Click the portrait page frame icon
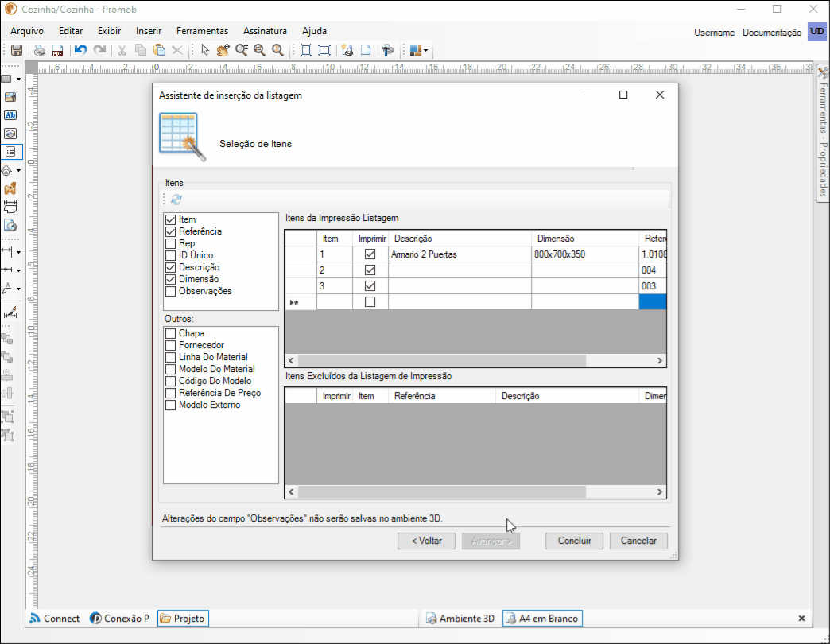Screen dimensions: 830x644 (305, 50)
